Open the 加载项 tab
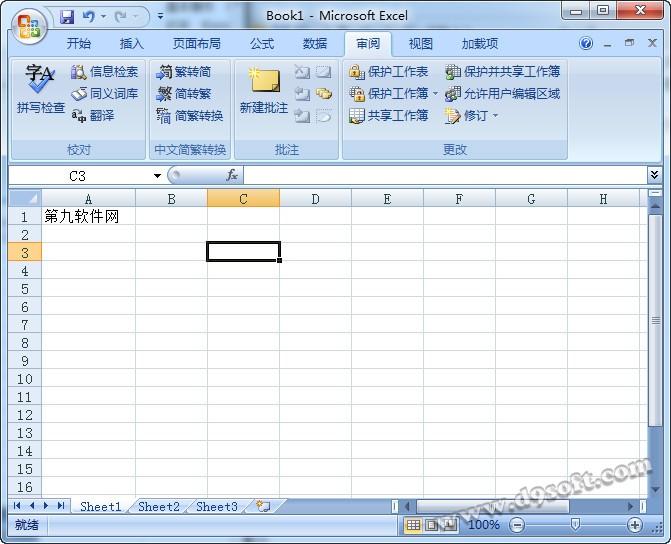 click(x=480, y=44)
